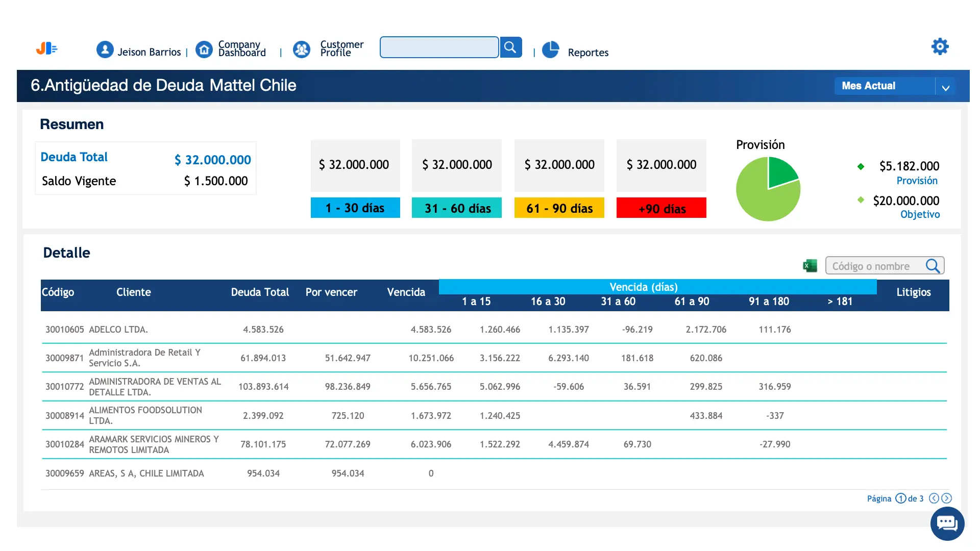The width and height of the screenshot is (980, 551).
Task: Open Company Dashboard home icon
Action: [x=204, y=49]
